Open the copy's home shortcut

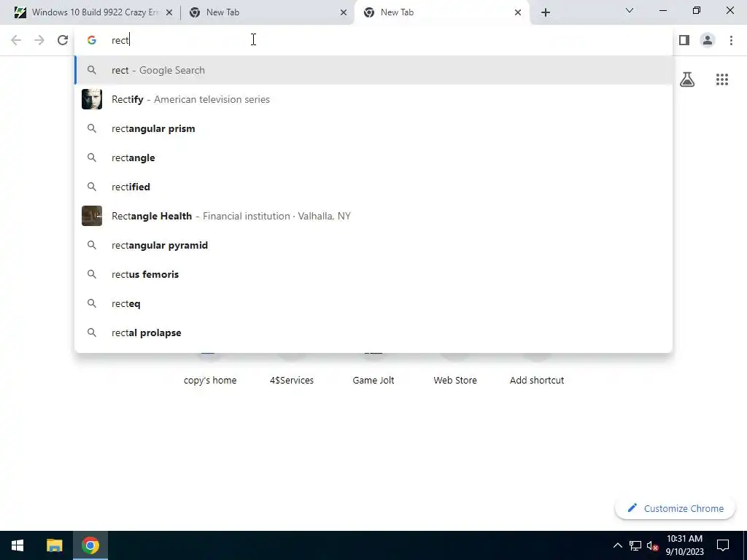click(210, 380)
